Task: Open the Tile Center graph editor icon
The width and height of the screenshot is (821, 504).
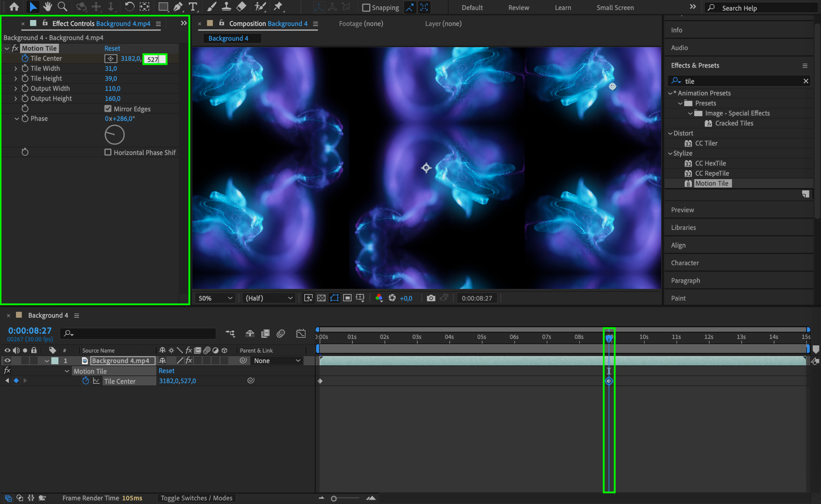Action: coord(96,381)
